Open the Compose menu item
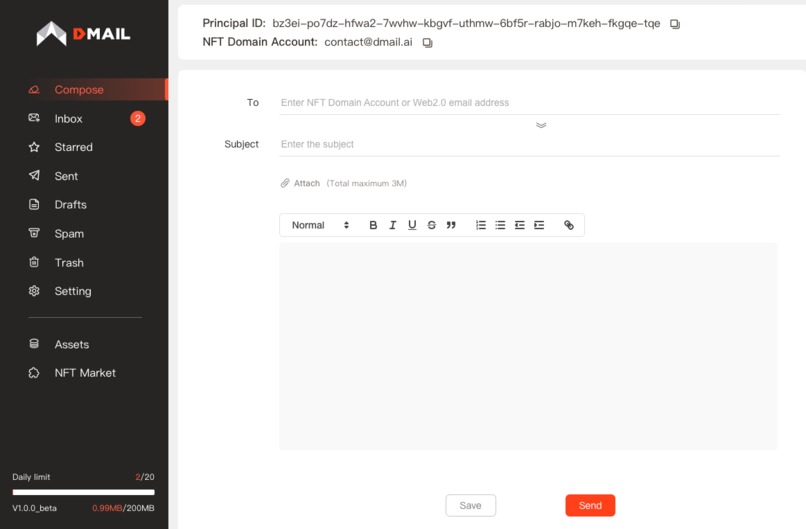806x529 pixels. pyautogui.click(x=84, y=89)
